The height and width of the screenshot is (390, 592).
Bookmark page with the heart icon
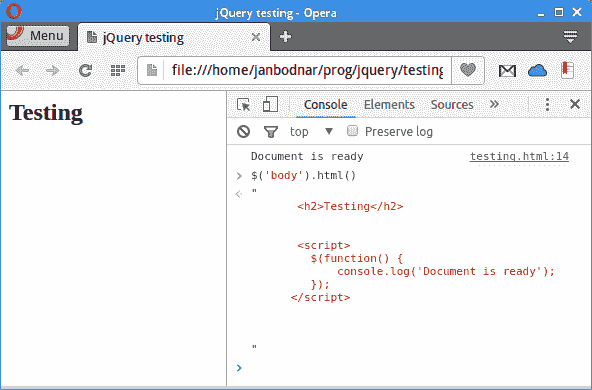click(x=468, y=70)
